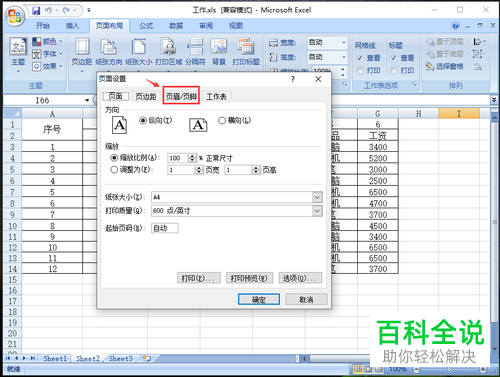Open the print quality dropdown
This screenshot has width=500, height=377.
(317, 211)
